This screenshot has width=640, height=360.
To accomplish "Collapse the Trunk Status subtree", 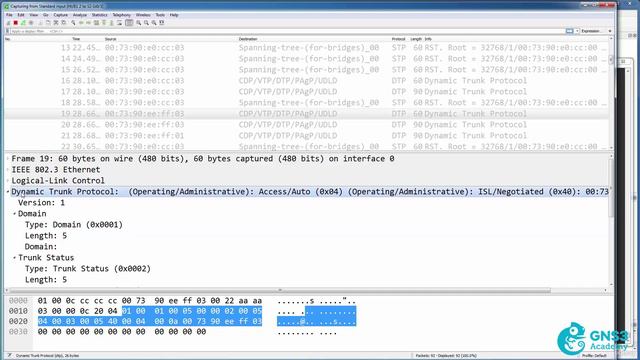I will click(x=15, y=258).
